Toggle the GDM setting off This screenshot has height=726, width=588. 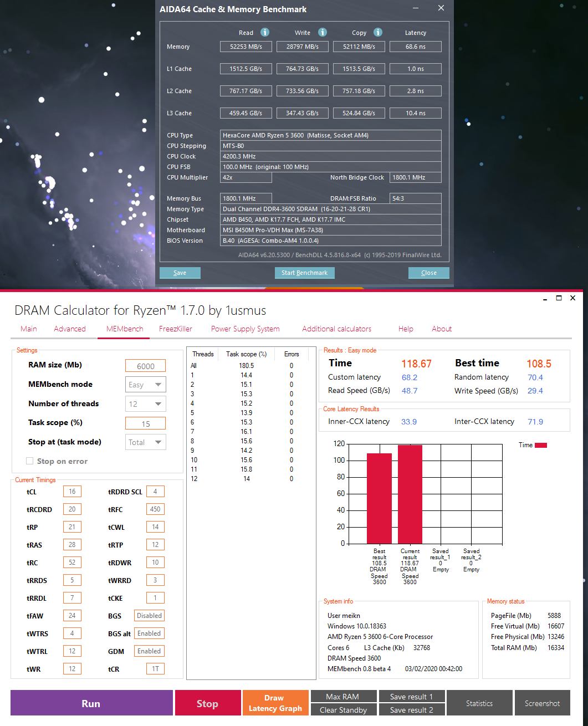149,651
